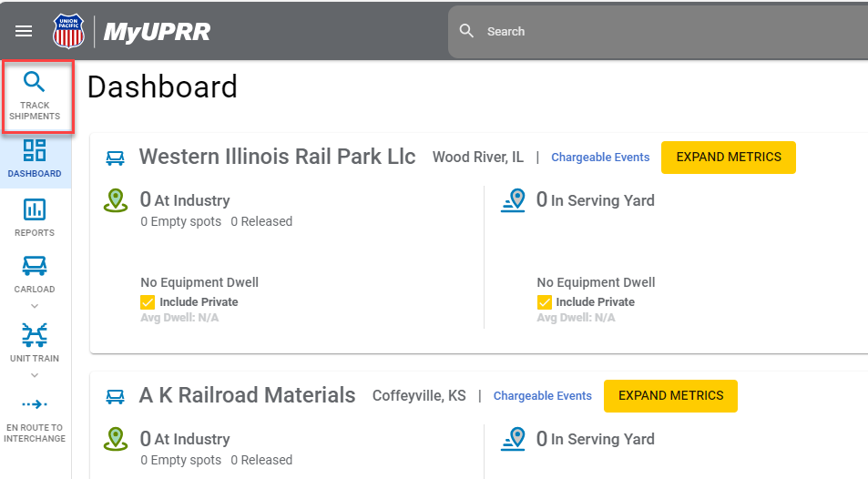This screenshot has width=868, height=479.
Task: Expand metrics for A K Railroad Materials
Action: 671,396
